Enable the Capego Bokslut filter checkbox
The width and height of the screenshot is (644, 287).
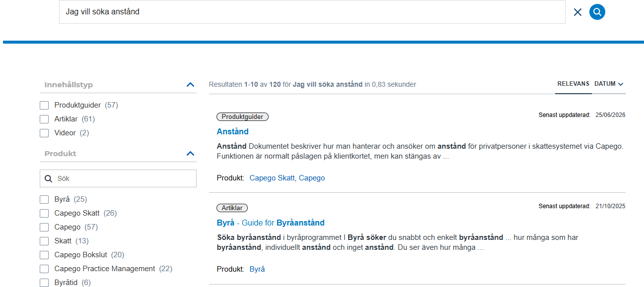pos(44,255)
